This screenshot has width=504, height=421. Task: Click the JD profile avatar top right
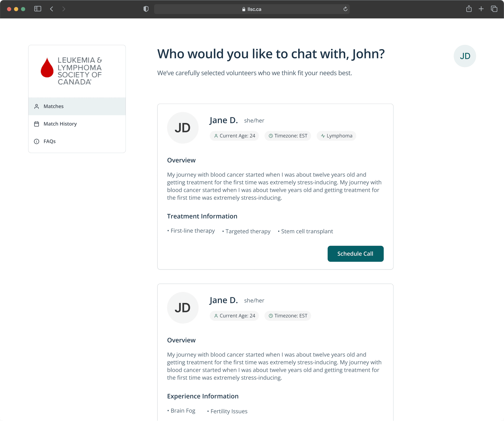pyautogui.click(x=465, y=56)
